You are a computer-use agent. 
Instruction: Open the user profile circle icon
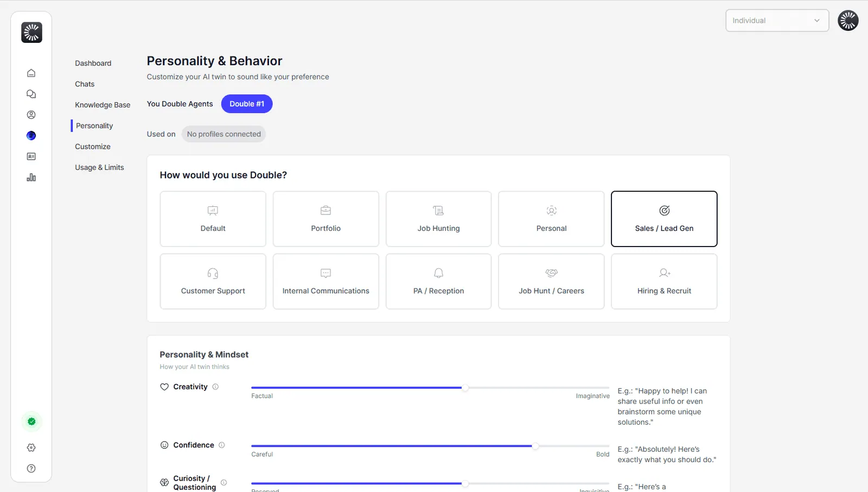pos(31,115)
